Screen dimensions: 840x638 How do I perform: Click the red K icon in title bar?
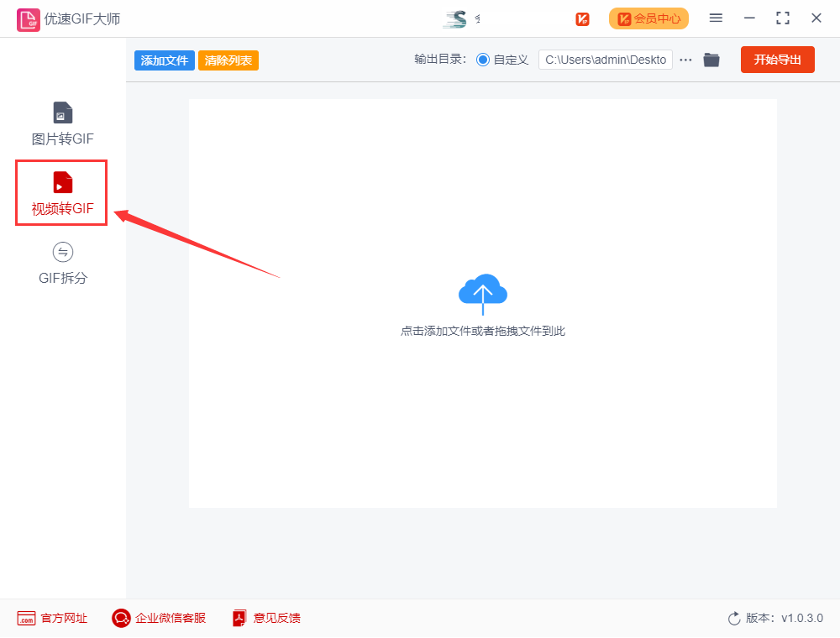pos(582,18)
